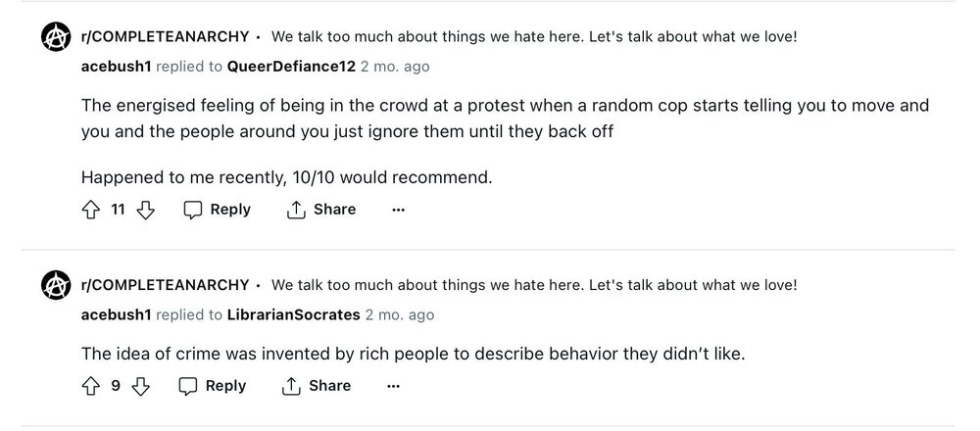Visit r/COMPLETEANARCHY from the first comment
This screenshot has width=980, height=431.
[x=165, y=38]
